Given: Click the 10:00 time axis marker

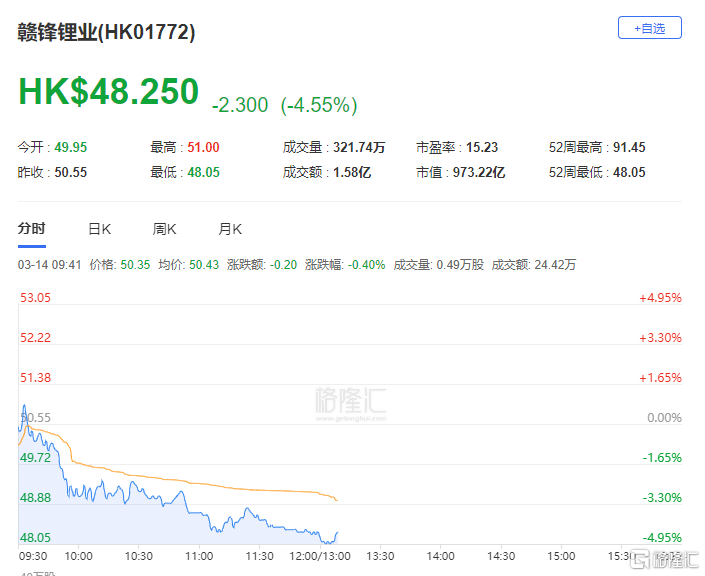Looking at the screenshot, I should 79,556.
